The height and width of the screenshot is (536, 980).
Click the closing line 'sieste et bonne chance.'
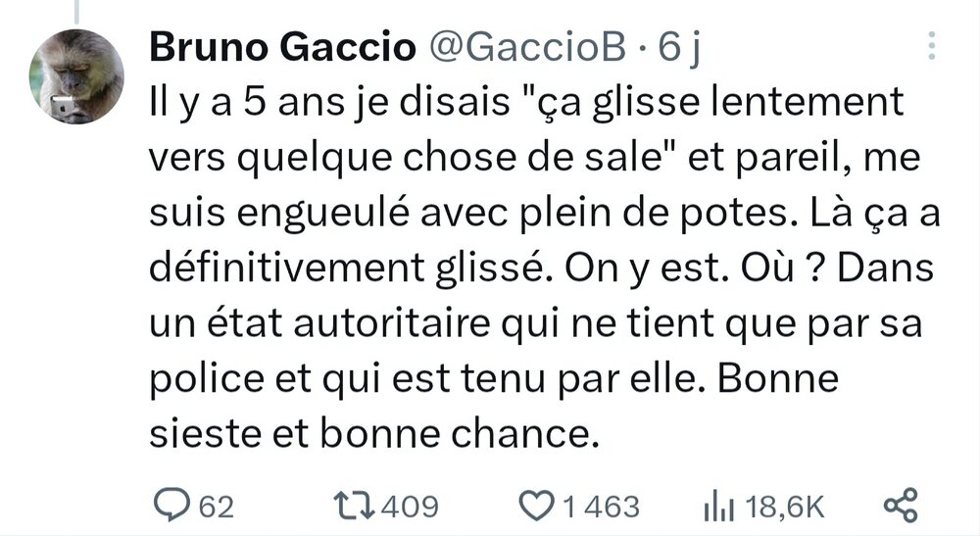click(x=373, y=434)
